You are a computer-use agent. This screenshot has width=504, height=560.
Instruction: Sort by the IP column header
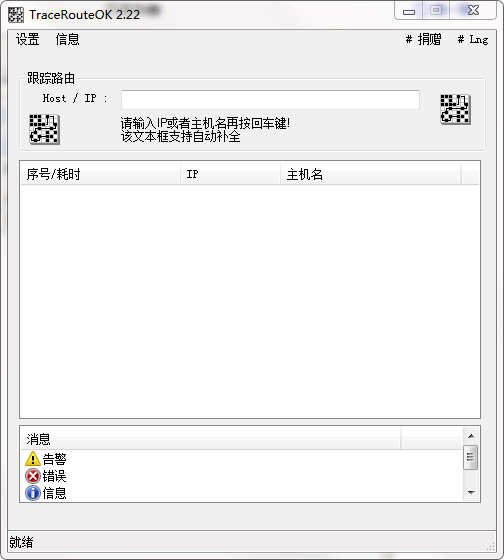click(230, 174)
